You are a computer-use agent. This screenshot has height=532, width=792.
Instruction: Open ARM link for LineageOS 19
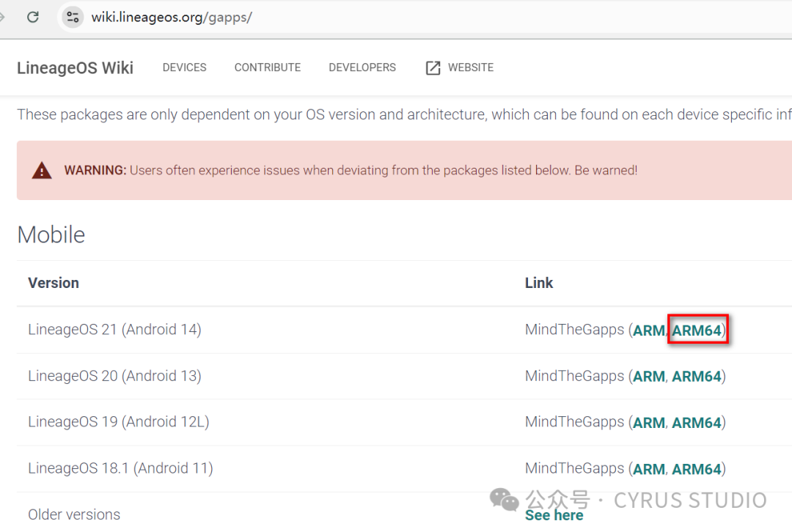pyautogui.click(x=649, y=423)
